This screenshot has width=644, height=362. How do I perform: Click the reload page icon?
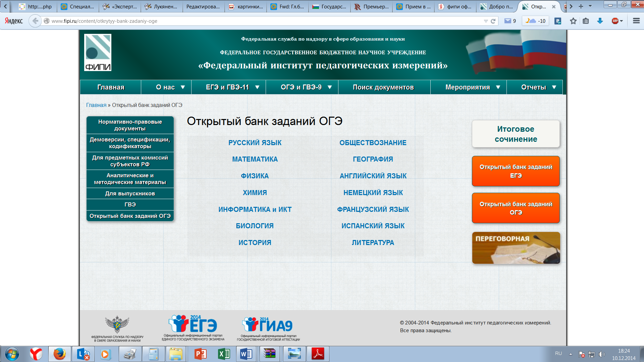point(493,21)
